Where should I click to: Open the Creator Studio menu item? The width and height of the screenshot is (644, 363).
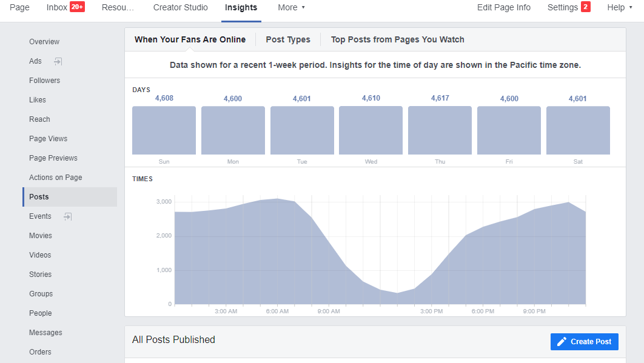(x=180, y=7)
